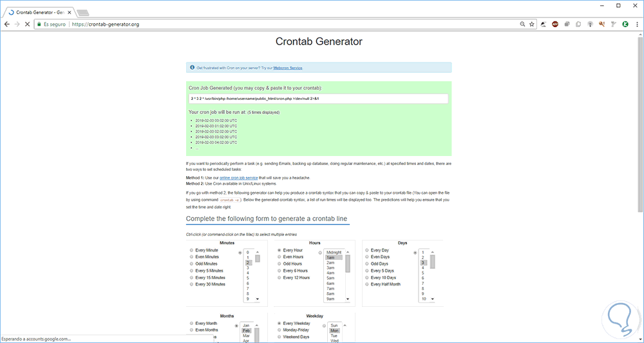Viewport: 644px width, 343px height.
Task: Click up arrow of Months list
Action: [257, 325]
